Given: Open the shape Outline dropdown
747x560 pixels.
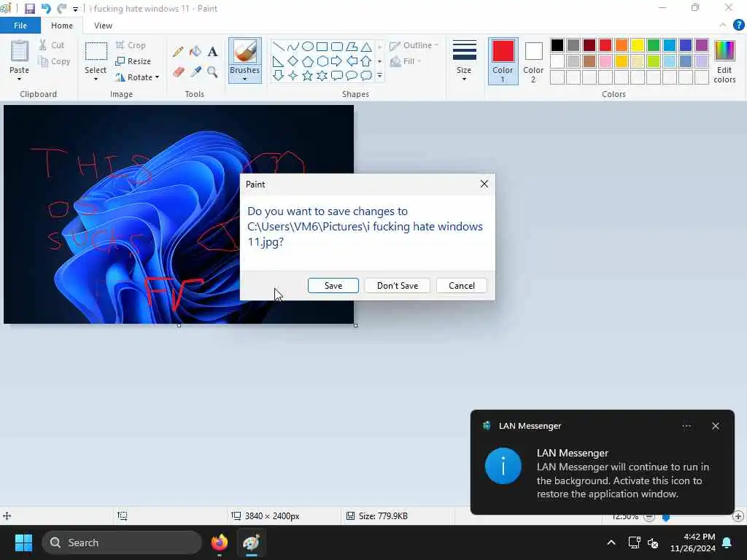Looking at the screenshot, I should [x=414, y=45].
